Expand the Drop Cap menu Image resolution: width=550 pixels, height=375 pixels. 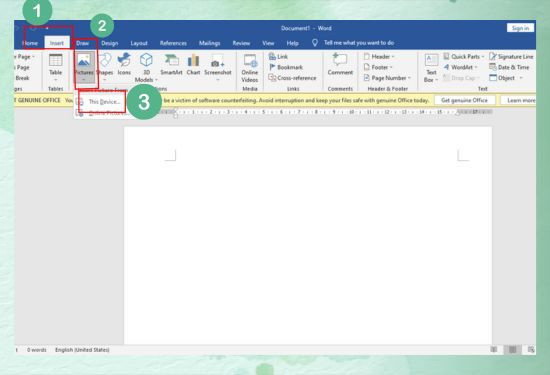point(461,78)
